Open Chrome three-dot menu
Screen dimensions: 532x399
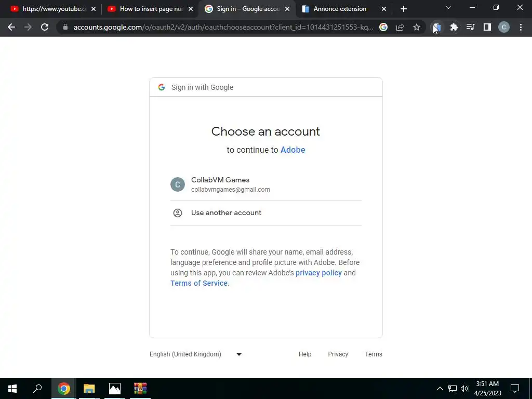point(521,27)
